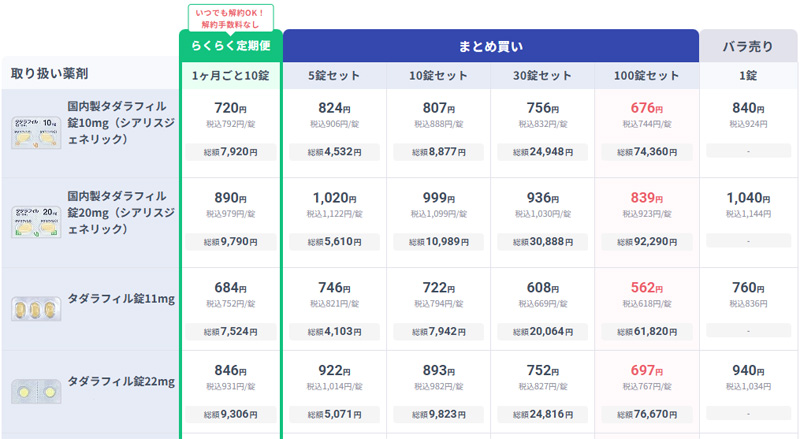Viewport: 800px width, 439px height.
Task: Click the 100錠セット column header
Action: click(x=646, y=74)
